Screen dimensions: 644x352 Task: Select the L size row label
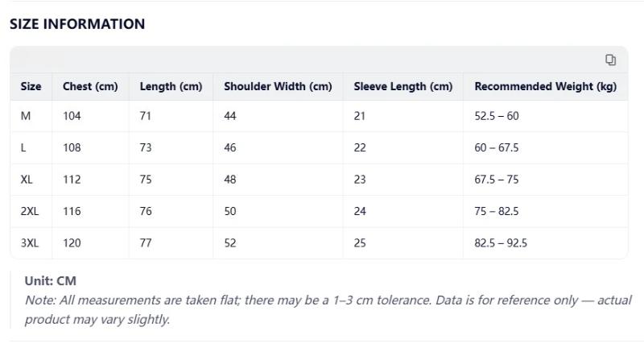pos(24,147)
